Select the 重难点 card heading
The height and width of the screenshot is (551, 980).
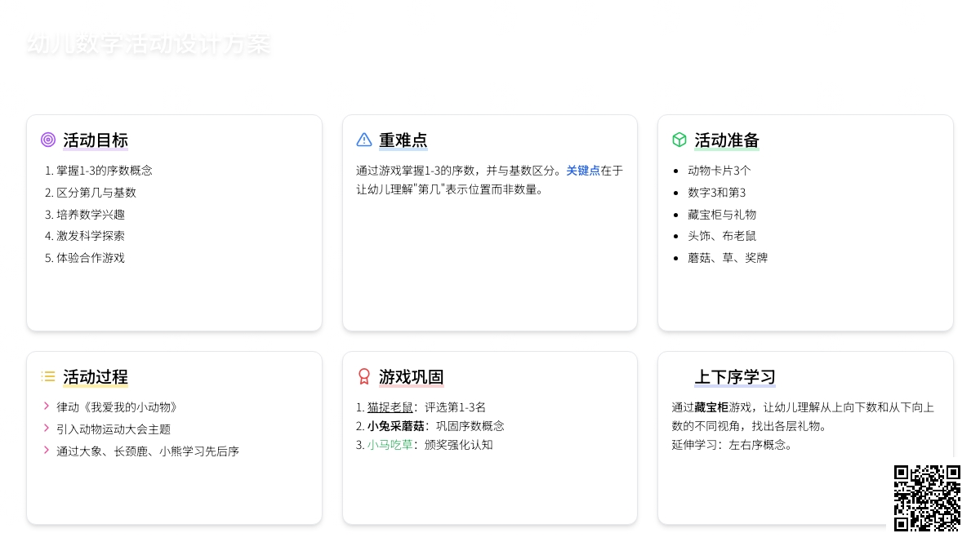click(x=403, y=140)
